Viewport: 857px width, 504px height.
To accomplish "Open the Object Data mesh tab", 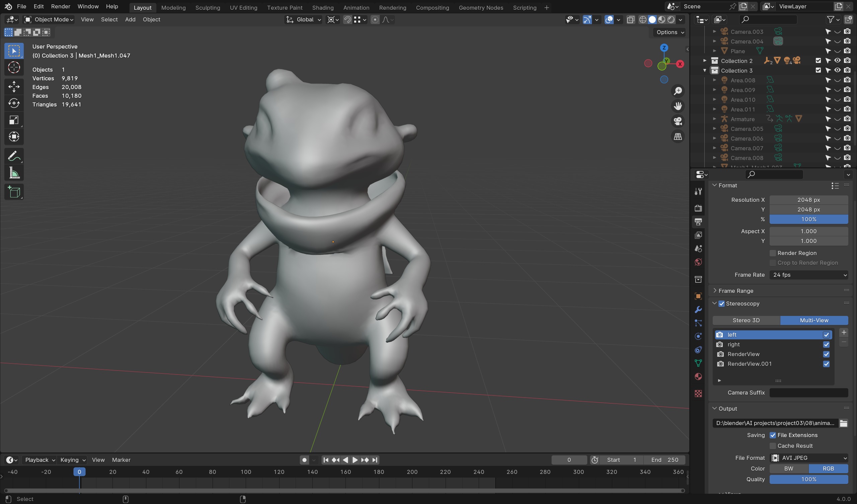I will (698, 363).
